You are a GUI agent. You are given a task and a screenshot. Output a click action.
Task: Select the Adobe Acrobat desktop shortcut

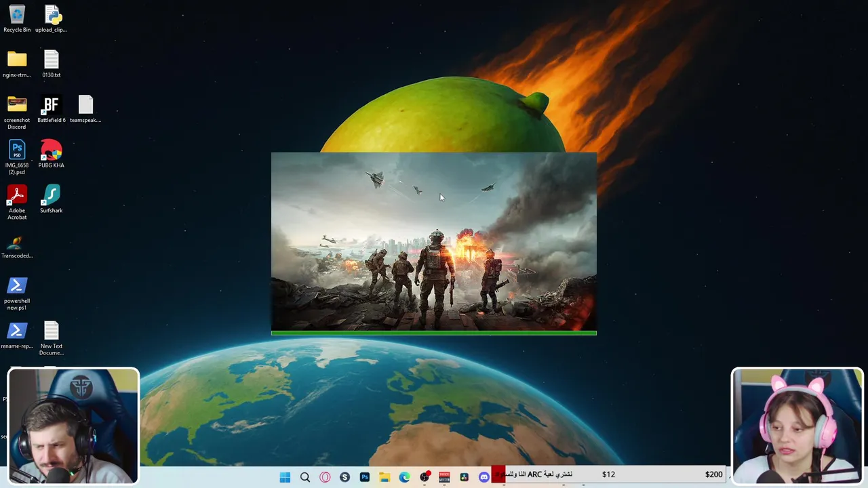[17, 203]
